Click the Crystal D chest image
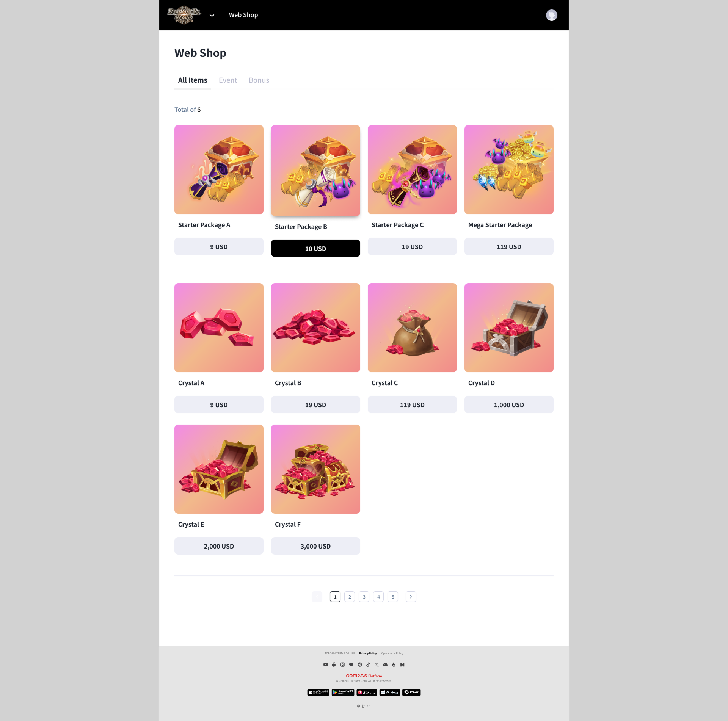The image size is (728, 721). (509, 328)
